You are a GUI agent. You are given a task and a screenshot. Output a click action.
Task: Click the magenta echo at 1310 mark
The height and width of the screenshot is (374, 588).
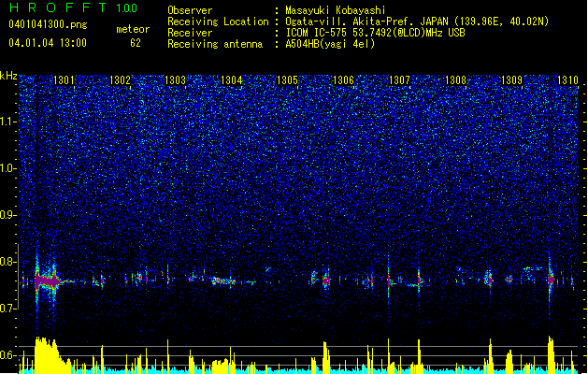pyautogui.click(x=551, y=280)
